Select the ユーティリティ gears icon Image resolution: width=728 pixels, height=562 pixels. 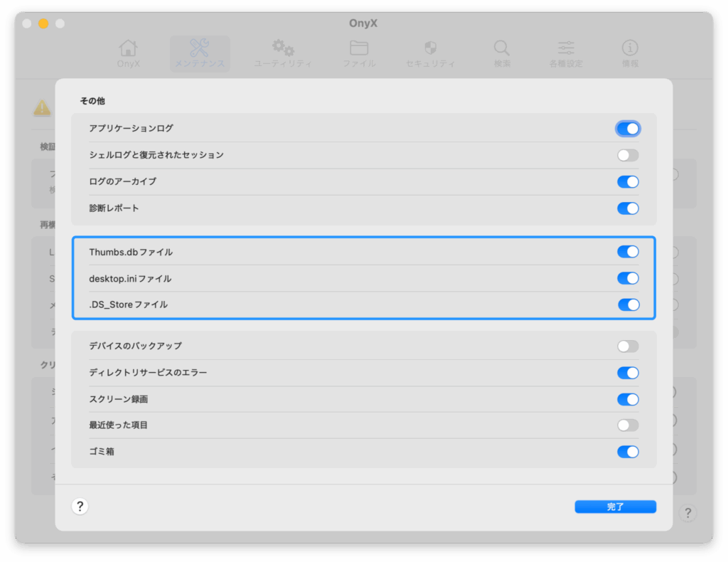point(283,49)
